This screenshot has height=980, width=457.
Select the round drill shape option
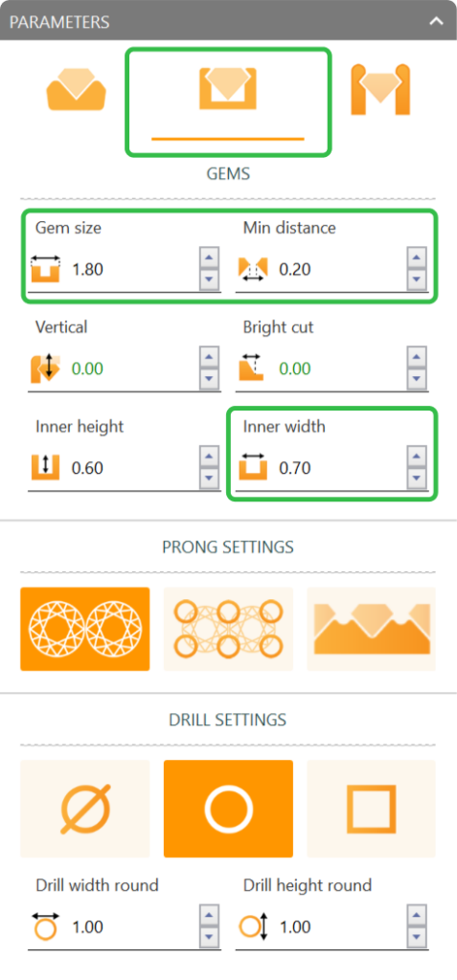point(228,809)
